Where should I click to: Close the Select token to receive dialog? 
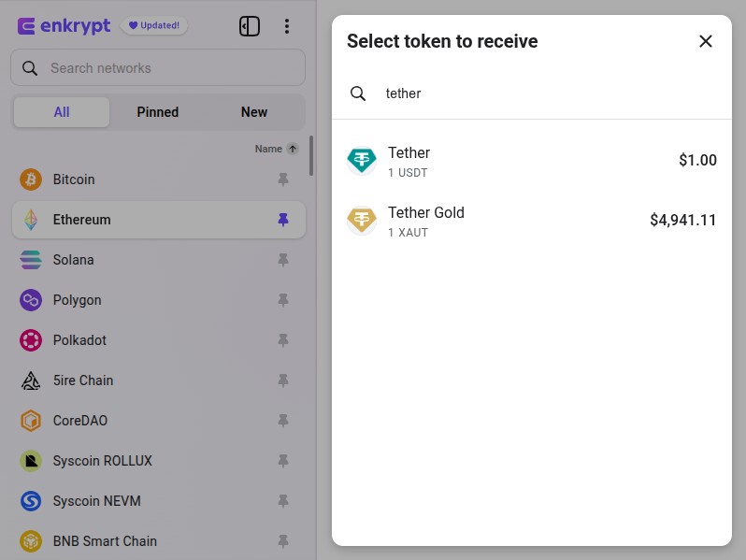point(706,41)
